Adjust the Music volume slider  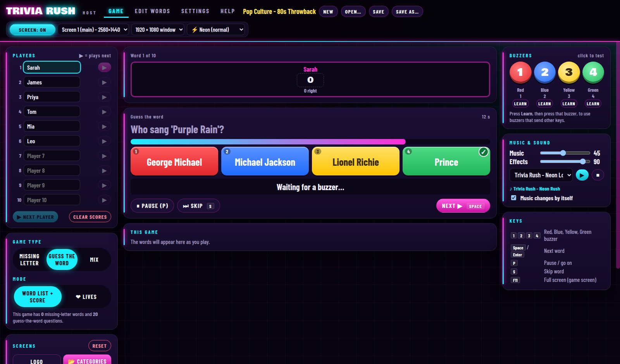[565, 153]
